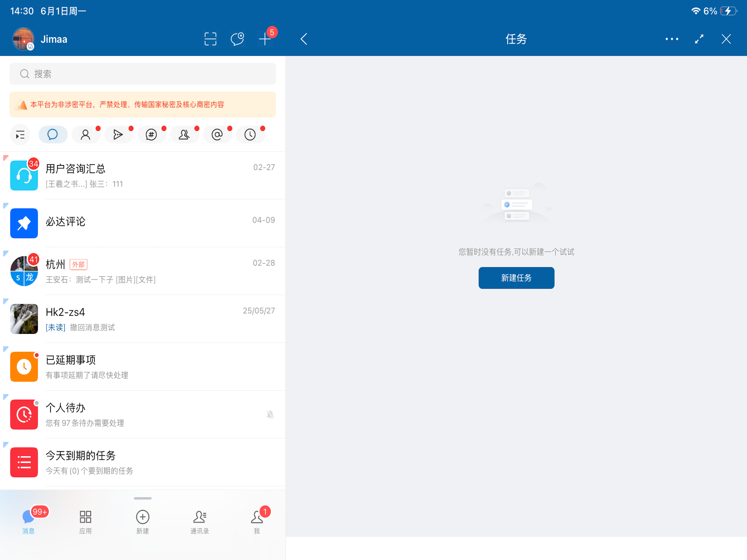
Task: Tap the 14:30 clock in status bar
Action: [x=22, y=11]
